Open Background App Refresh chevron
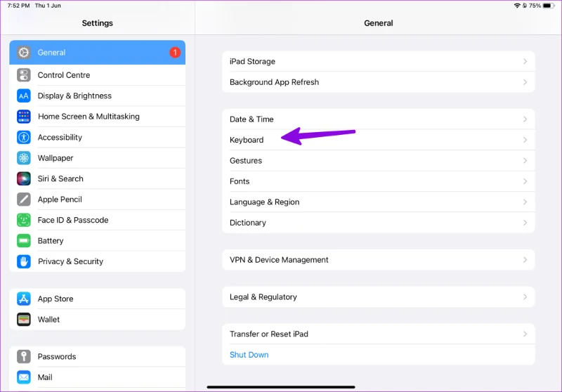 point(525,82)
